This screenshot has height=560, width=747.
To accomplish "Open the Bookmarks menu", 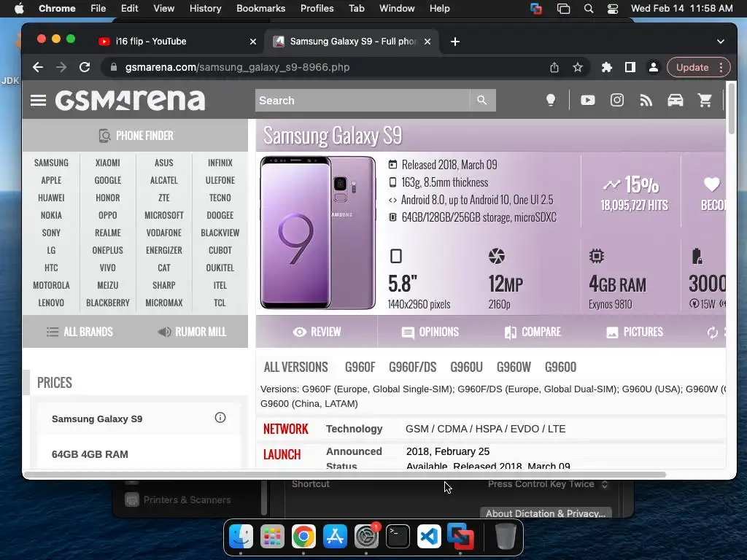I will [x=260, y=9].
